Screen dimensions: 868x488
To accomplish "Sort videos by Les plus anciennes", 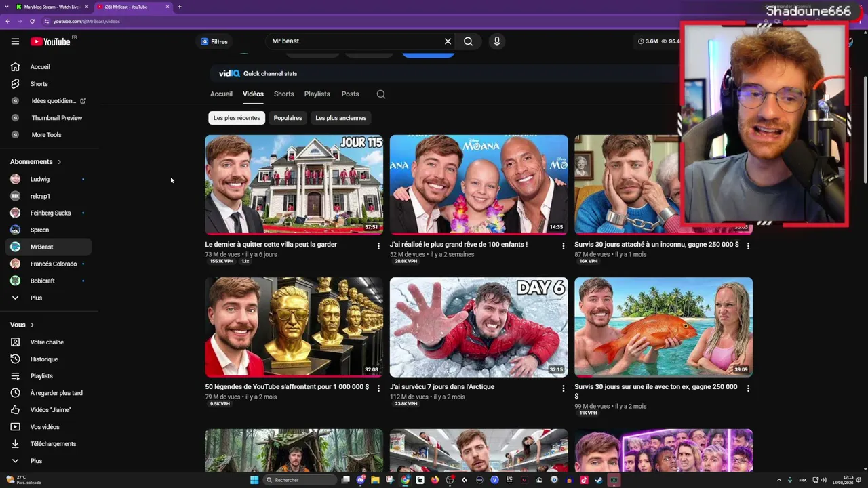I will click(x=340, y=118).
